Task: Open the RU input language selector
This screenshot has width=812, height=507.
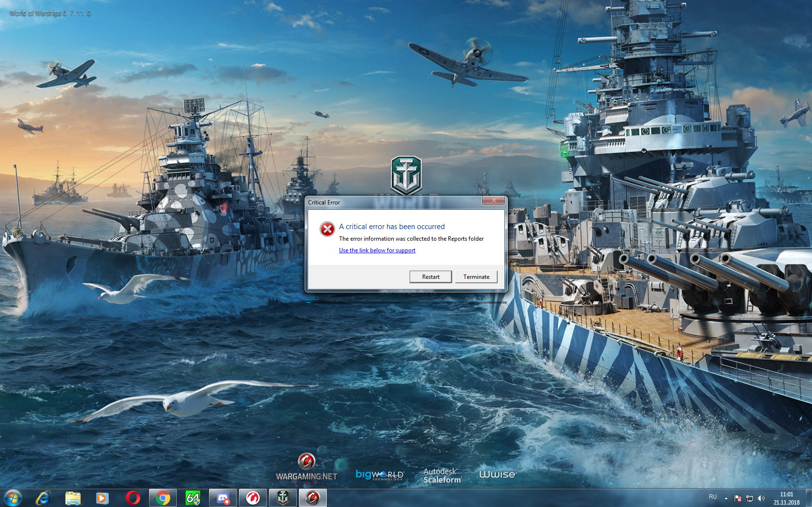Action: 713,497
